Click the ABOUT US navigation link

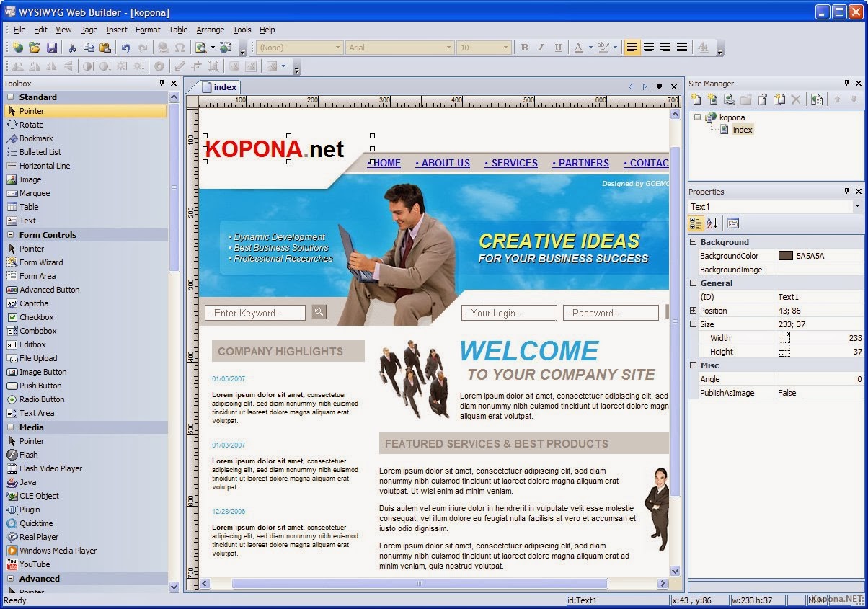pyautogui.click(x=443, y=164)
